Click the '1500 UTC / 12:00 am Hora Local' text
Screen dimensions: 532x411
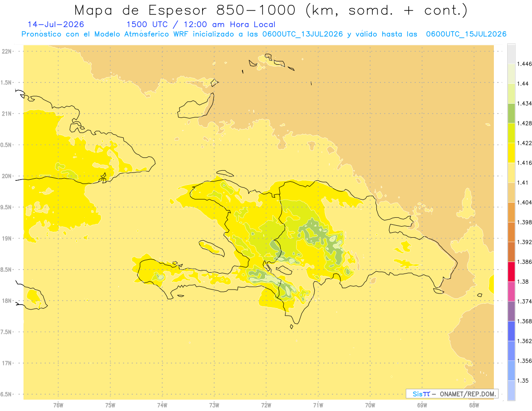pos(201,24)
